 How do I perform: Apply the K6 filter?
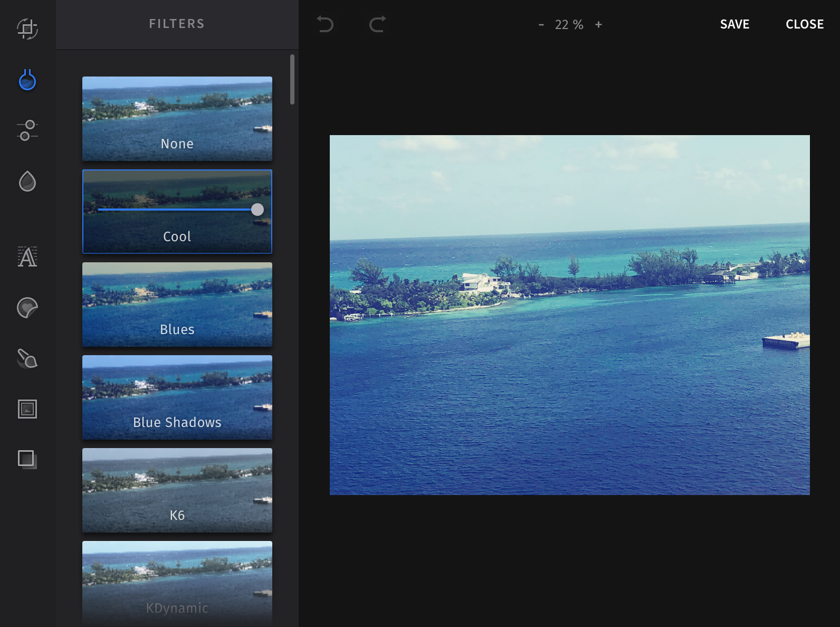(177, 490)
